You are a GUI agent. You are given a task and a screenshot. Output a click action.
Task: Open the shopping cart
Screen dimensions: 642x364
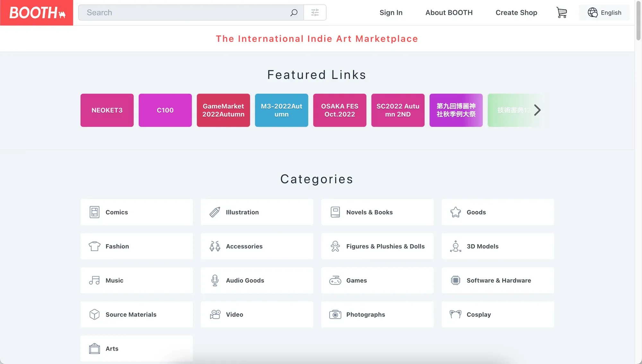tap(561, 13)
